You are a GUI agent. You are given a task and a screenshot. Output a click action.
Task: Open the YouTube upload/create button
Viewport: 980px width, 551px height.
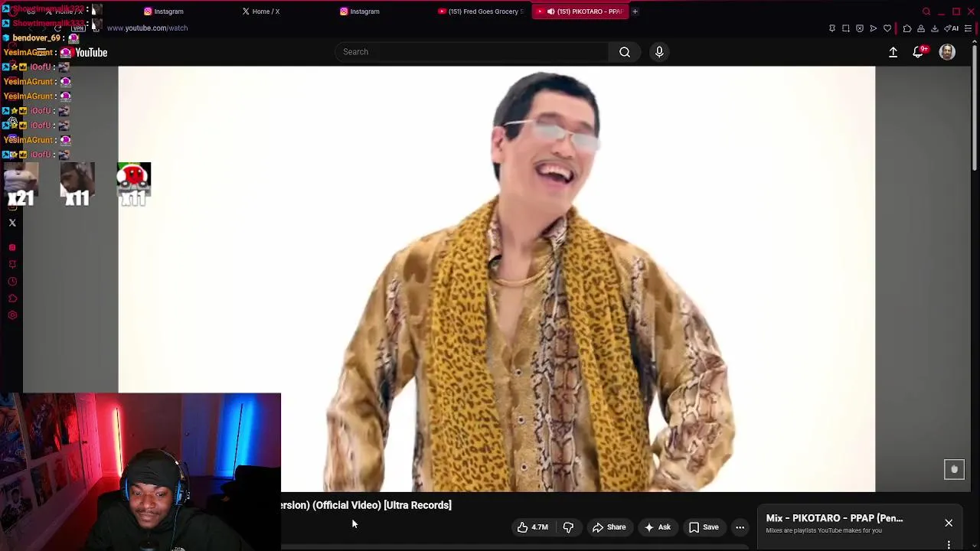893,52
